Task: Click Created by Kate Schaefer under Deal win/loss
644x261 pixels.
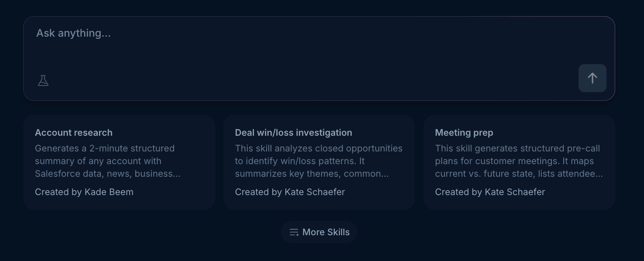Action: tap(290, 192)
